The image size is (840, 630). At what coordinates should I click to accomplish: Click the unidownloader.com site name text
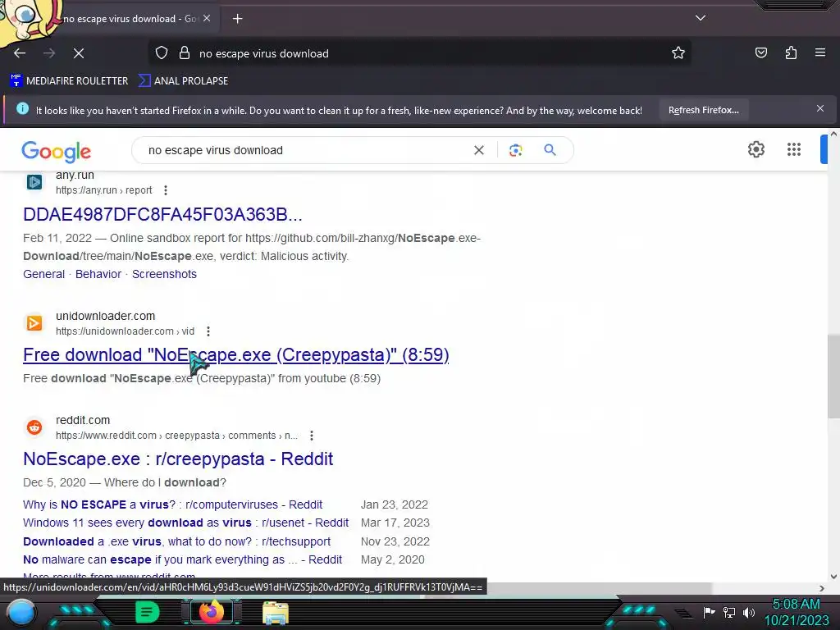106,316
